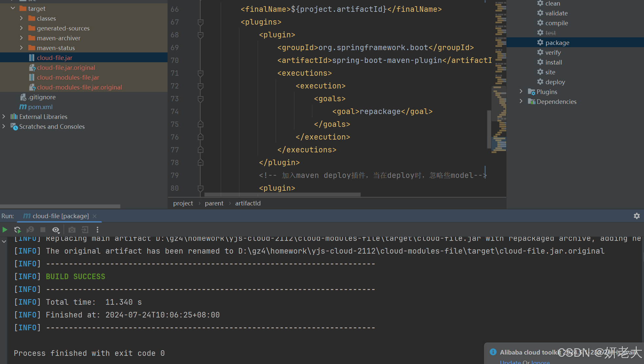This screenshot has width=644, height=364.
Task: Click the rerun failed/refresh icon in Run toolbar
Action: [17, 230]
